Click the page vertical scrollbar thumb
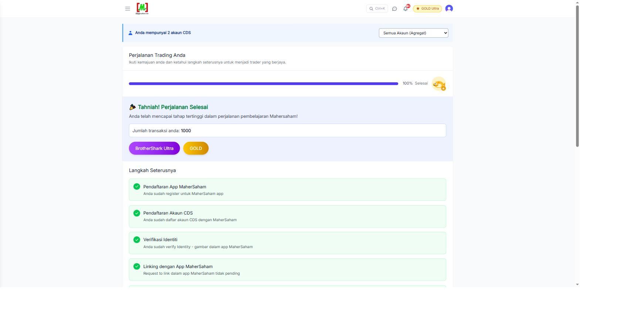The height and width of the screenshot is (319, 644). click(577, 76)
